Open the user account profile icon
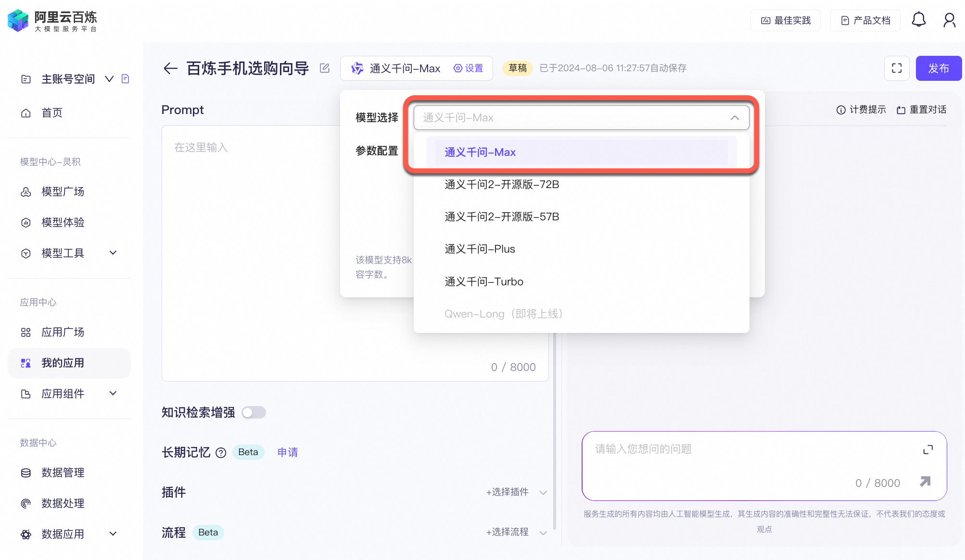Image resolution: width=965 pixels, height=560 pixels. pos(949,20)
